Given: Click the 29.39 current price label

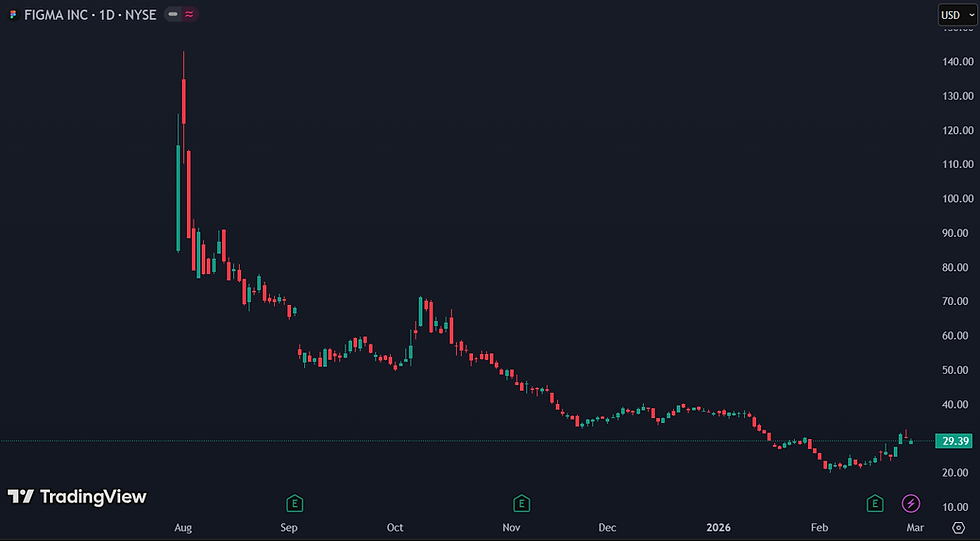Looking at the screenshot, I should [x=954, y=441].
